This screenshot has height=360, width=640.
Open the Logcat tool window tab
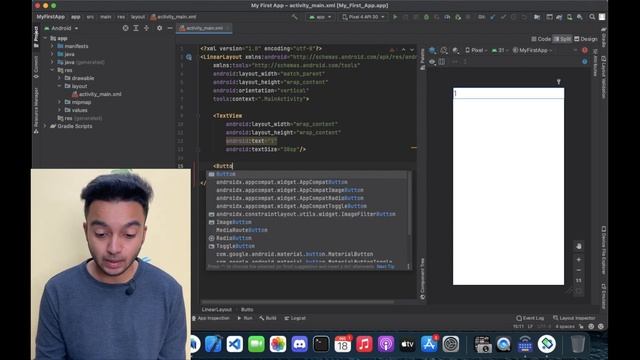click(x=295, y=318)
